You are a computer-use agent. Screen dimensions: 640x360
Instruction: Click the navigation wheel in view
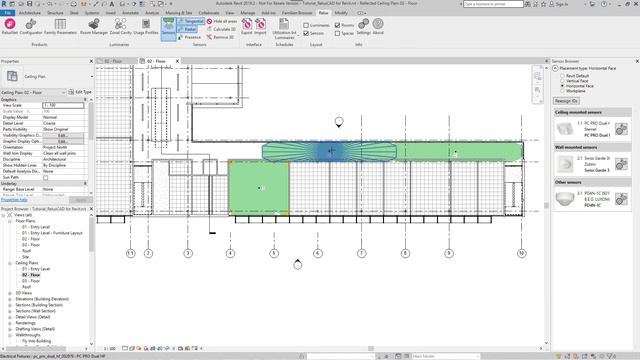point(538,76)
